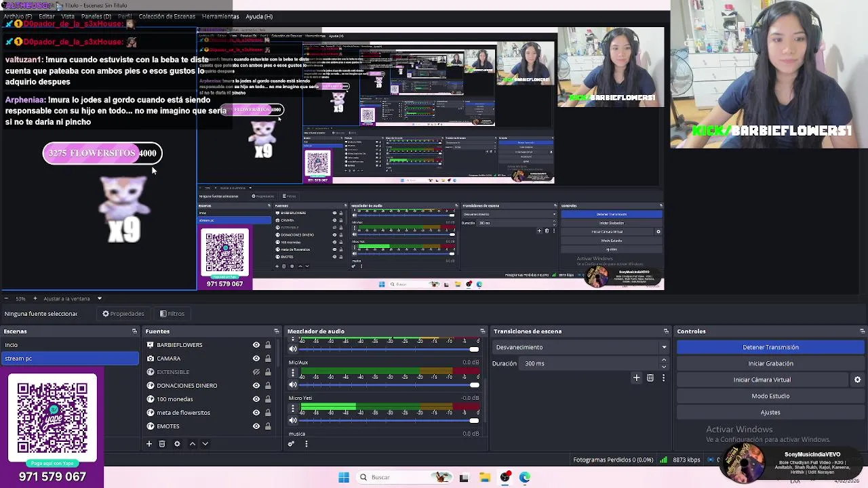
Task: Move source up with the up arrow
Action: (x=193, y=444)
